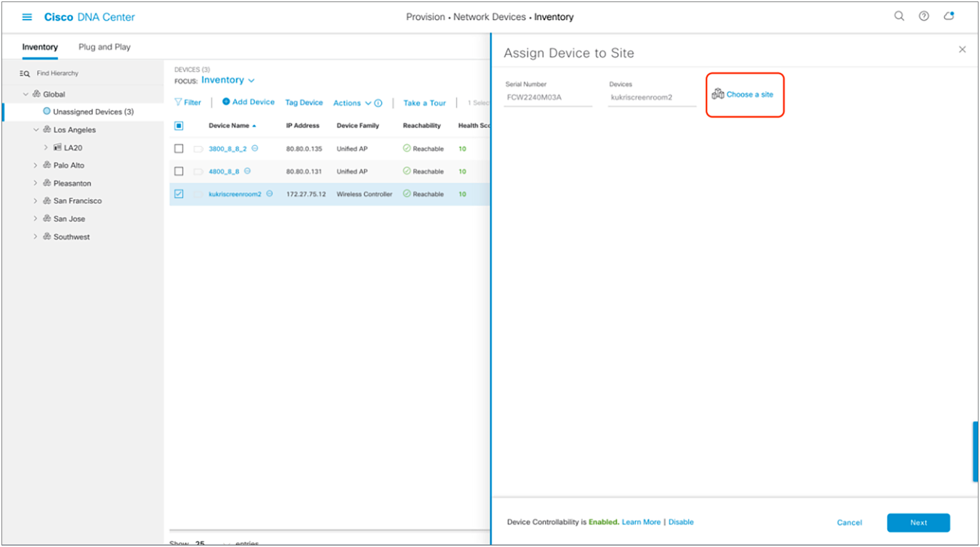Viewport: 980px width, 547px height.
Task: Select the Southwest site
Action: click(x=72, y=237)
